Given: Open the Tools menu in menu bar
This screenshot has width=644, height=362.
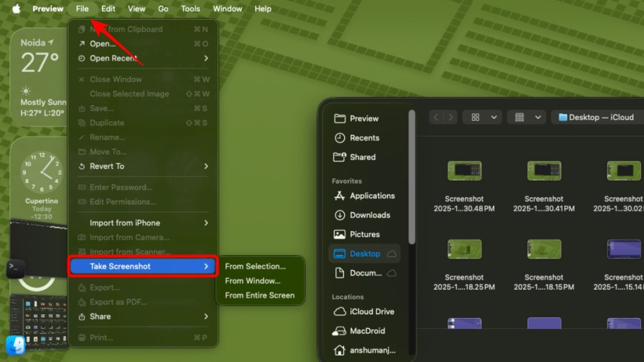Looking at the screenshot, I should click(x=191, y=9).
